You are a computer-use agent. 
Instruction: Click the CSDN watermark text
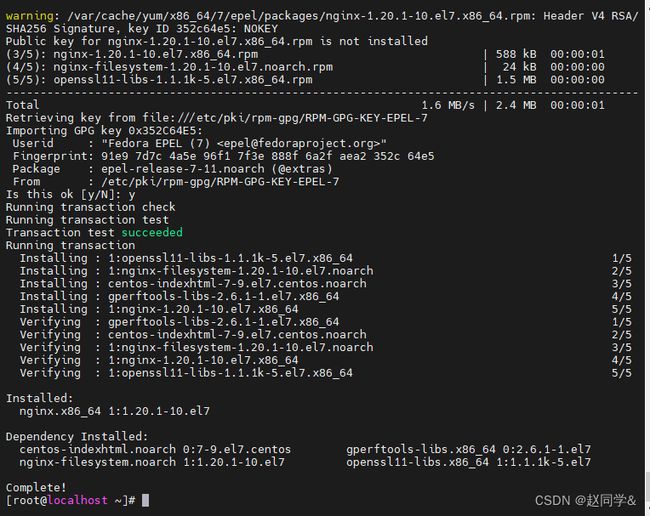point(585,501)
